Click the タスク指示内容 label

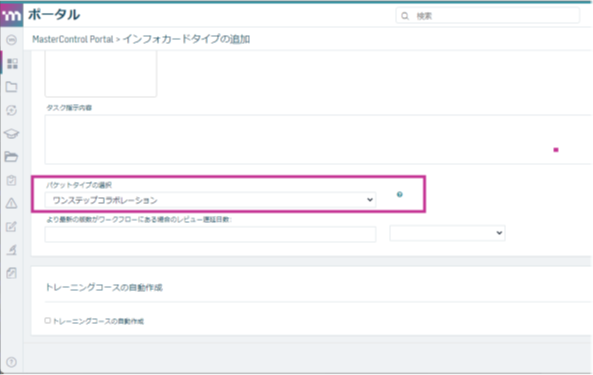69,108
